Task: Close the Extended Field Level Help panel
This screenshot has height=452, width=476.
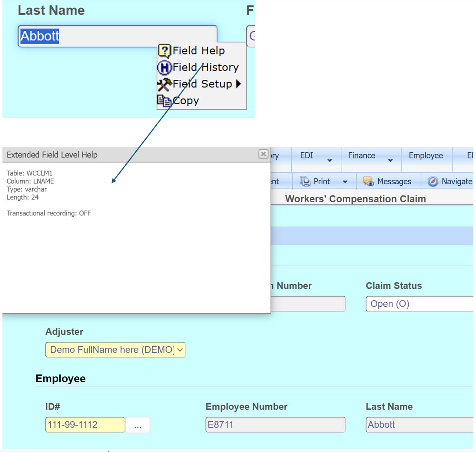Action: 263,154
